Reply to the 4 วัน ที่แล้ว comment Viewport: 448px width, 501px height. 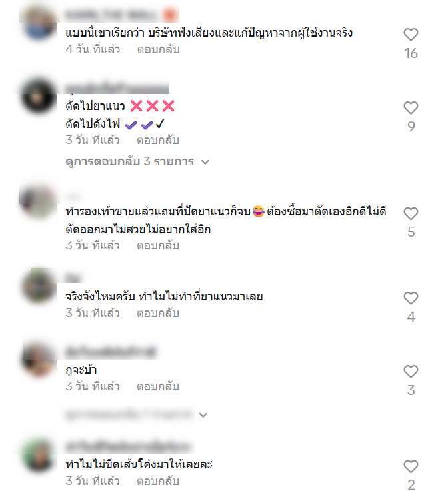point(159,49)
